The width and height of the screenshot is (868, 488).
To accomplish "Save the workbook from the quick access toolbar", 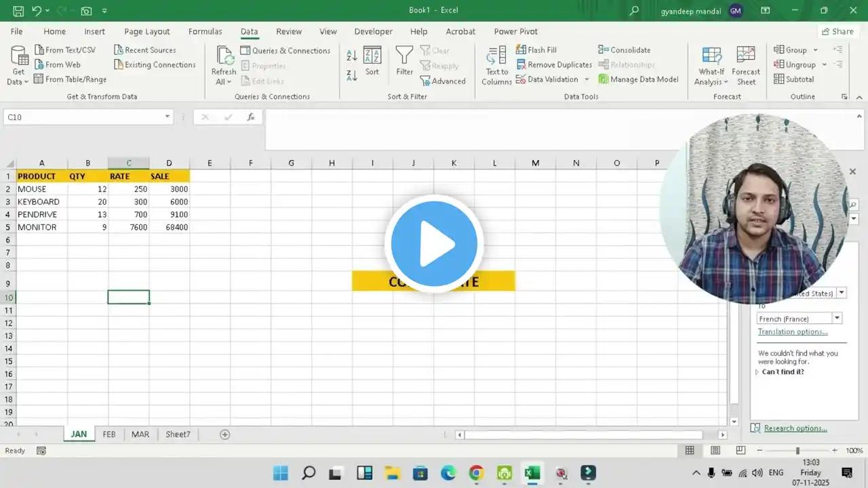I will point(18,11).
